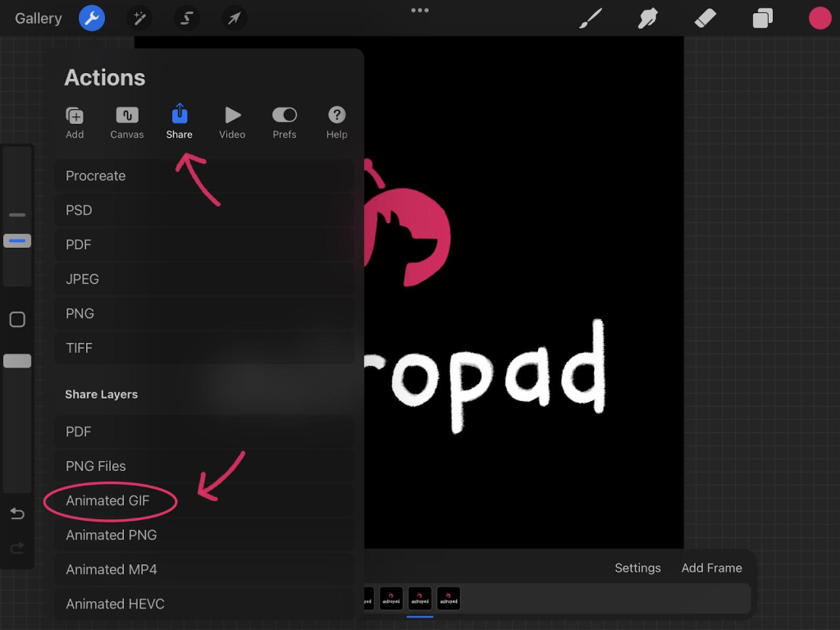
Task: Select the frame thumbnail with blue underline
Action: click(x=420, y=598)
